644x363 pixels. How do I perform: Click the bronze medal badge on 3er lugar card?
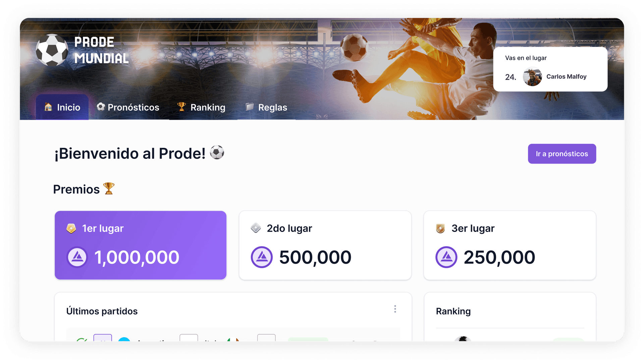pos(441,228)
